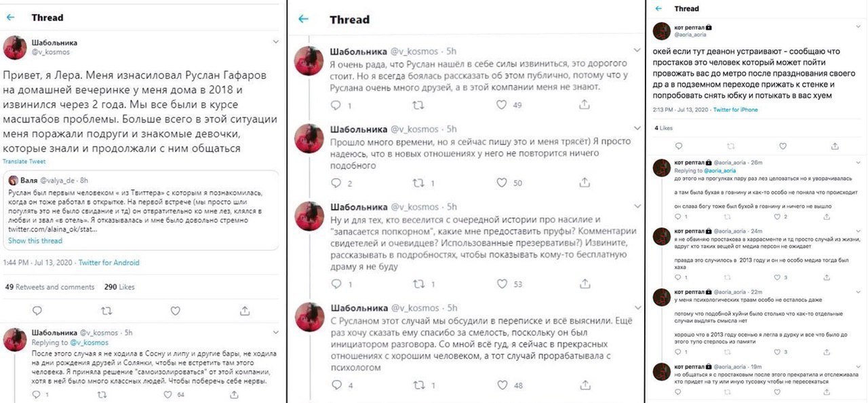Share the tweet that has 48 likes
The height and width of the screenshot is (403, 868).
pyautogui.click(x=583, y=386)
